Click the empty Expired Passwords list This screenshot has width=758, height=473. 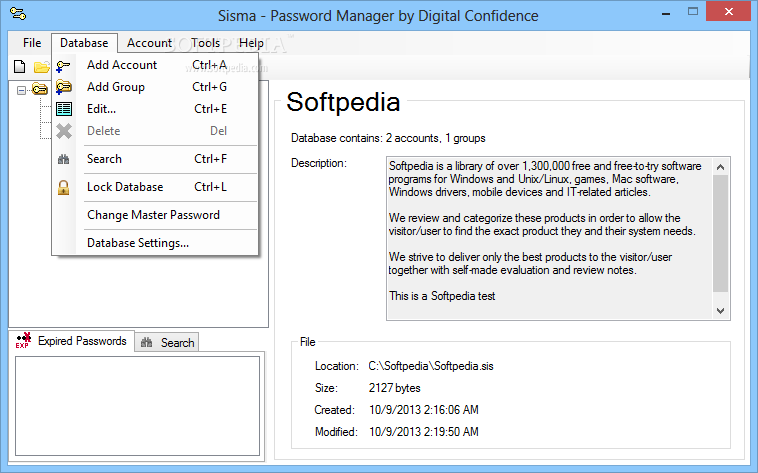coord(137,406)
